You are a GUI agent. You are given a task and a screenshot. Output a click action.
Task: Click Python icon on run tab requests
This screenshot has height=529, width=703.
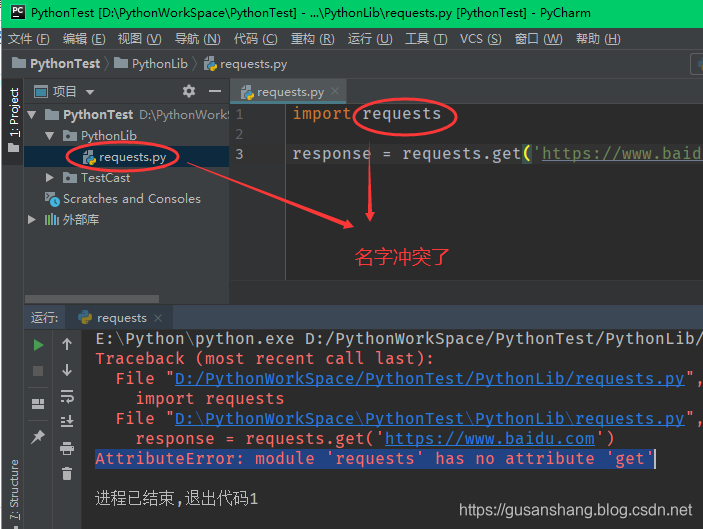pos(85,317)
